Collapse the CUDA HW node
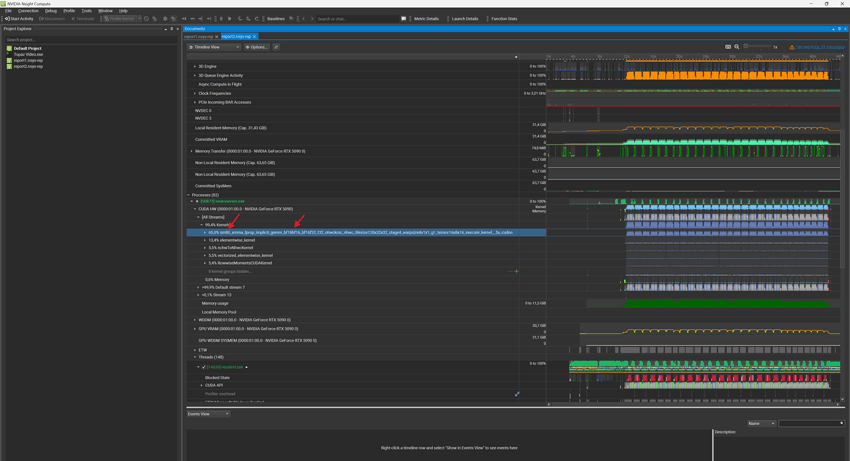Image resolution: width=850 pixels, height=461 pixels. coord(195,209)
